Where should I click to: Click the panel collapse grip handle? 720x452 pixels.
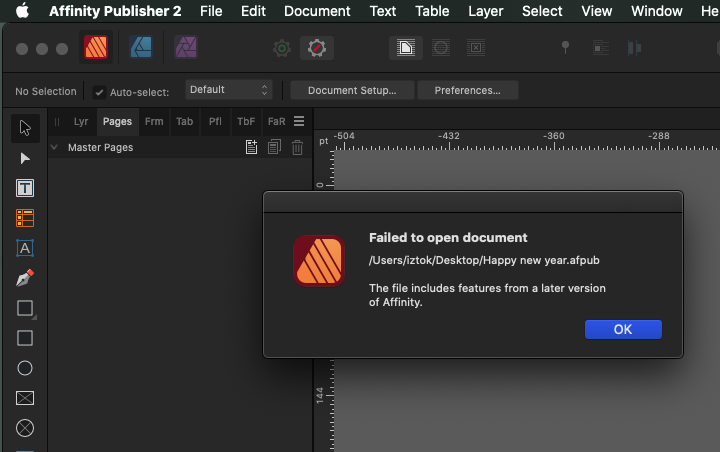point(57,122)
